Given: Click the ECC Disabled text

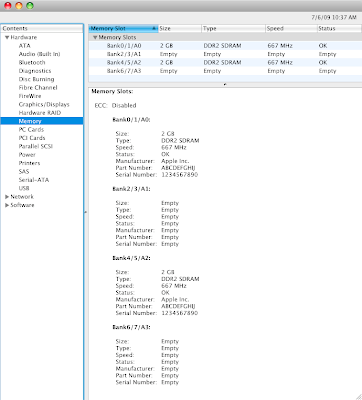Looking at the screenshot, I should (x=115, y=105).
